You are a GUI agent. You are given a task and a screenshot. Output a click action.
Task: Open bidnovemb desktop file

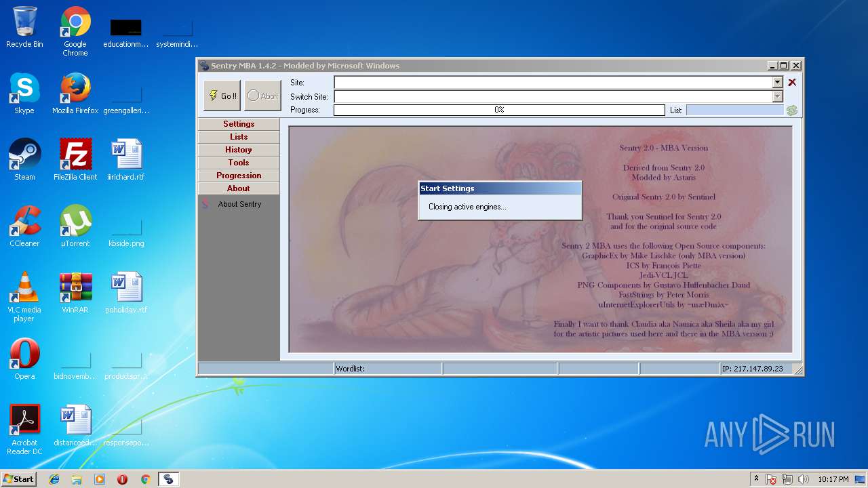[75, 365]
